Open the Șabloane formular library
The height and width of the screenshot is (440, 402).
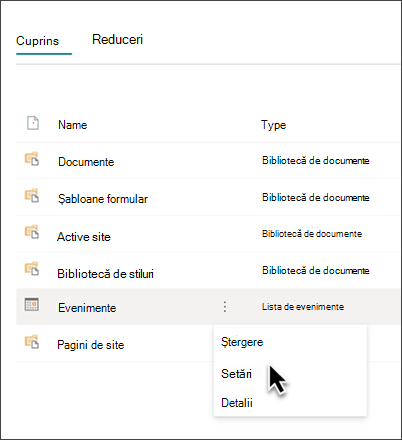[103, 199]
